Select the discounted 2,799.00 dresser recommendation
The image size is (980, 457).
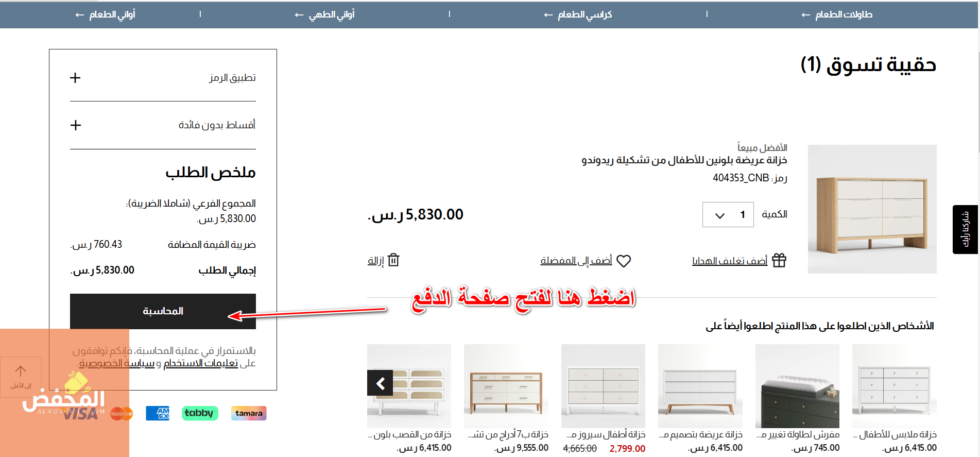click(603, 386)
